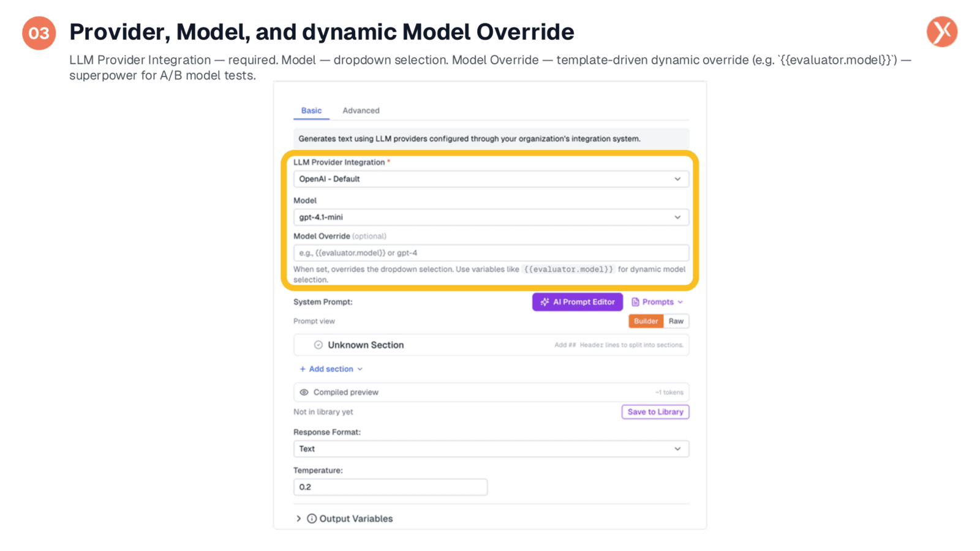Viewport: 980px width, 551px height.
Task: Open the Compiled preview row
Action: tap(491, 392)
